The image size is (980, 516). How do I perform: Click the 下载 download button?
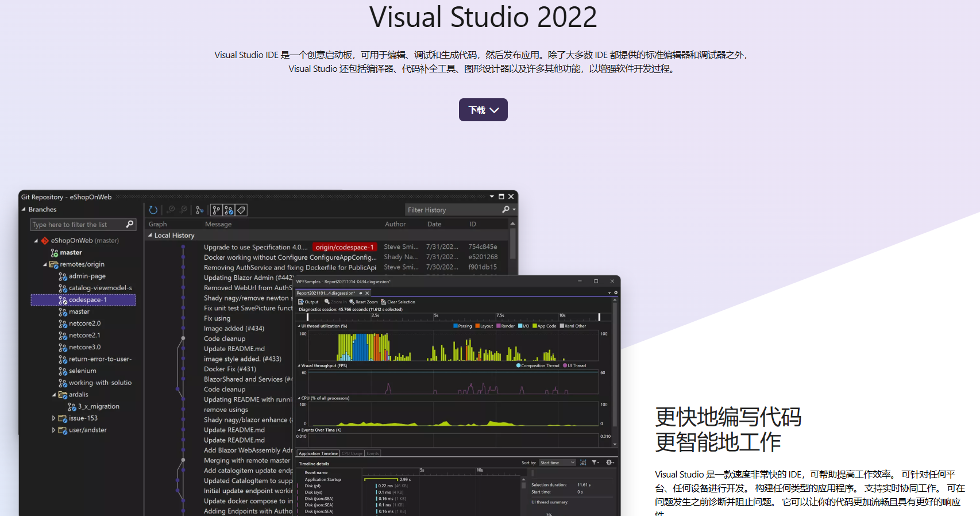(x=483, y=110)
